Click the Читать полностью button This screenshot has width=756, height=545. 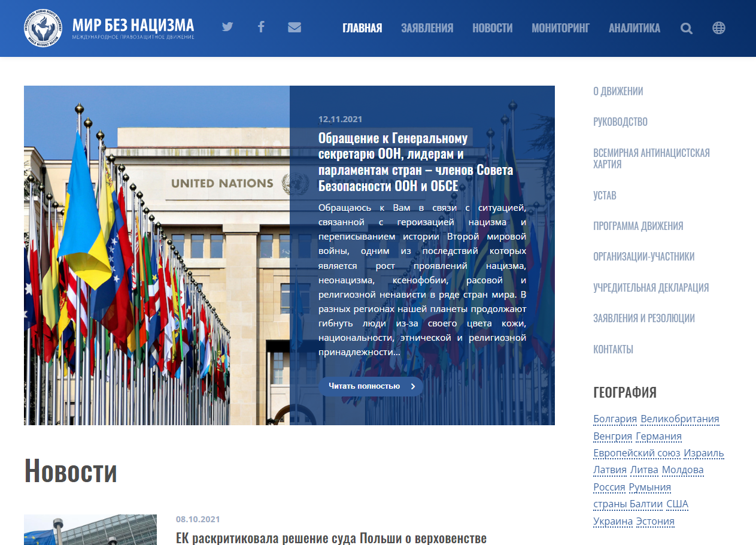[371, 386]
